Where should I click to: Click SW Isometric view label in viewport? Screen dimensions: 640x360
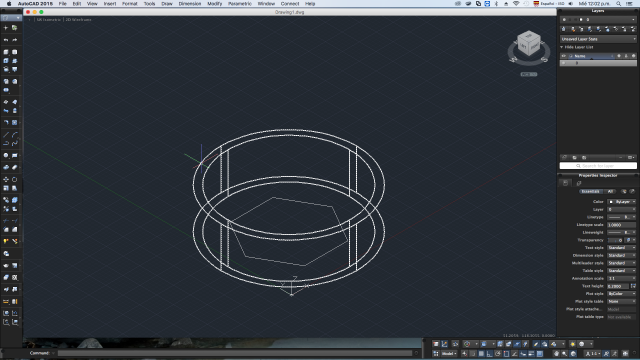[x=49, y=20]
